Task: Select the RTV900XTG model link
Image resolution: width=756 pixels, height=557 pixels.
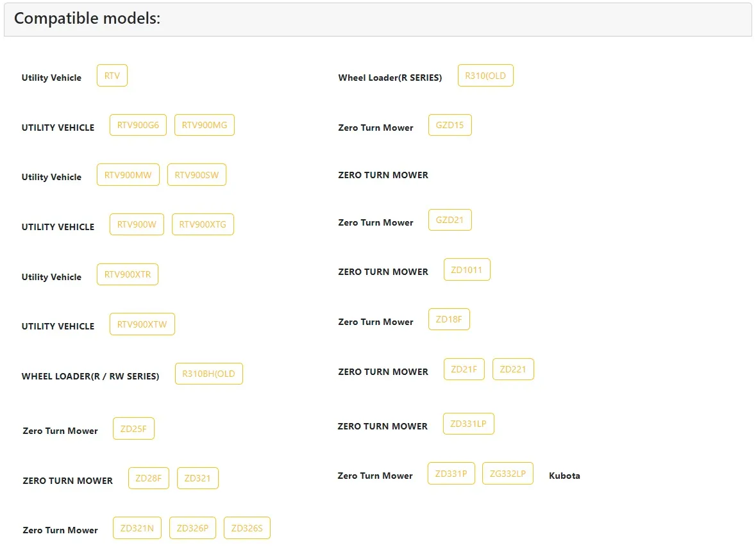Action: click(203, 224)
